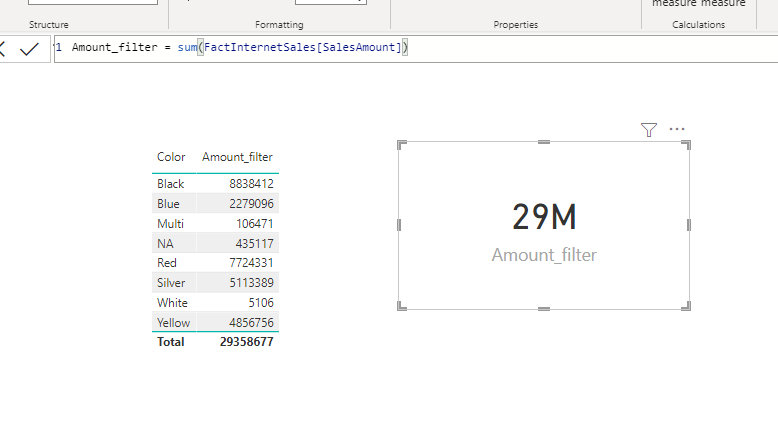Select the Multi color cell

pos(170,224)
